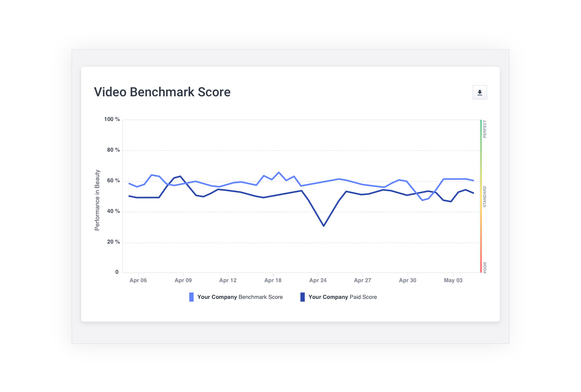Toggle the Your Company Benchmark Score legend label
The image size is (581, 392).
[x=240, y=297]
